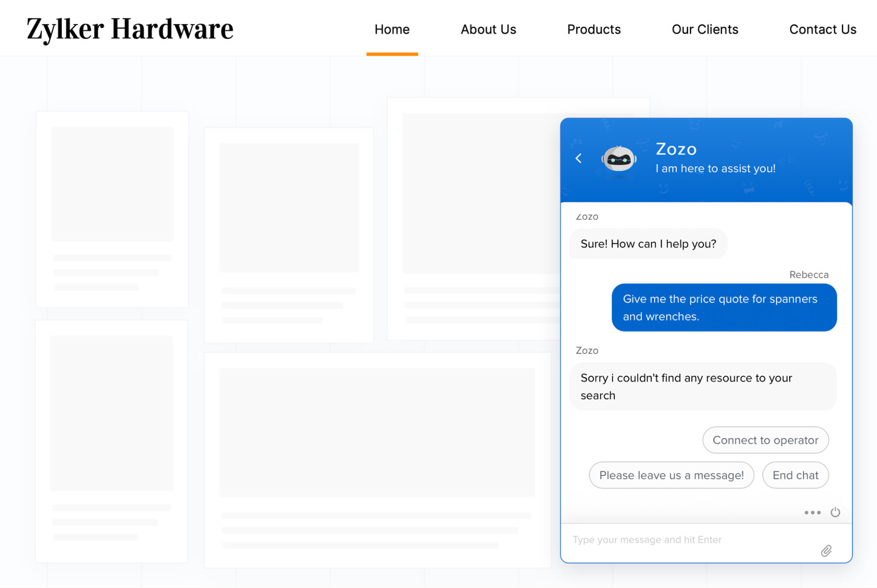877x588 pixels.
Task: Click the End chat button
Action: (794, 475)
